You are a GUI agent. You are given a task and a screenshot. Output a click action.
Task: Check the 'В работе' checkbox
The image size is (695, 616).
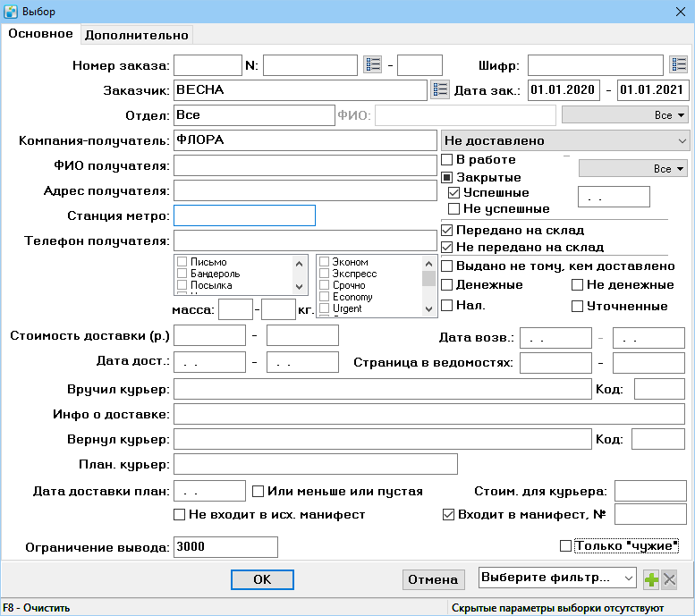[447, 159]
